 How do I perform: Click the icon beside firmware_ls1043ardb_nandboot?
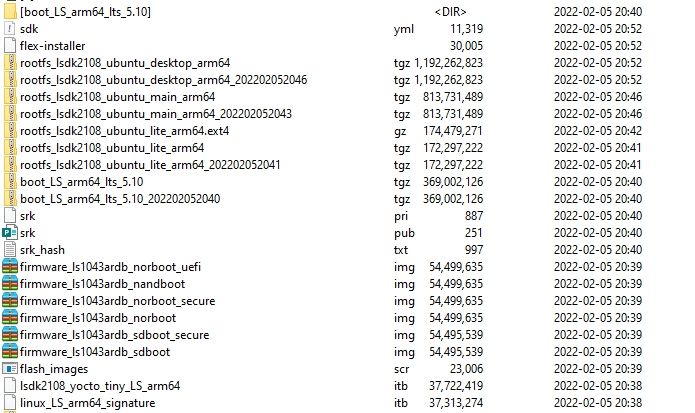10,283
